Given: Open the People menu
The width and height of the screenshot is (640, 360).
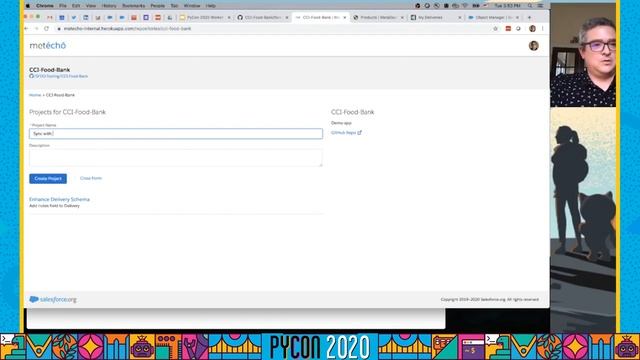Looking at the screenshot, I should (x=158, y=6).
